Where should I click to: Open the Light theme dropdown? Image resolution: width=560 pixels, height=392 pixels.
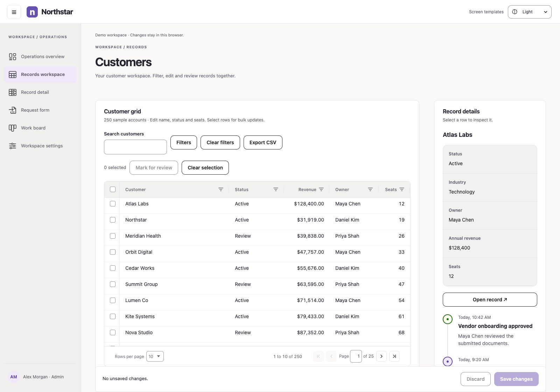[530, 12]
